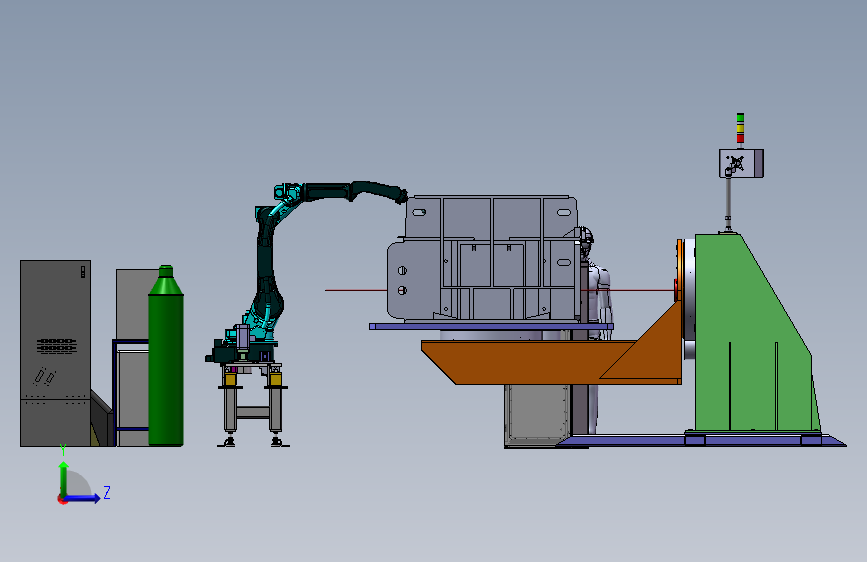Viewport: 867px width, 562px height.
Task: Select the orange faceplate disc on the headstock
Action: pos(680,270)
